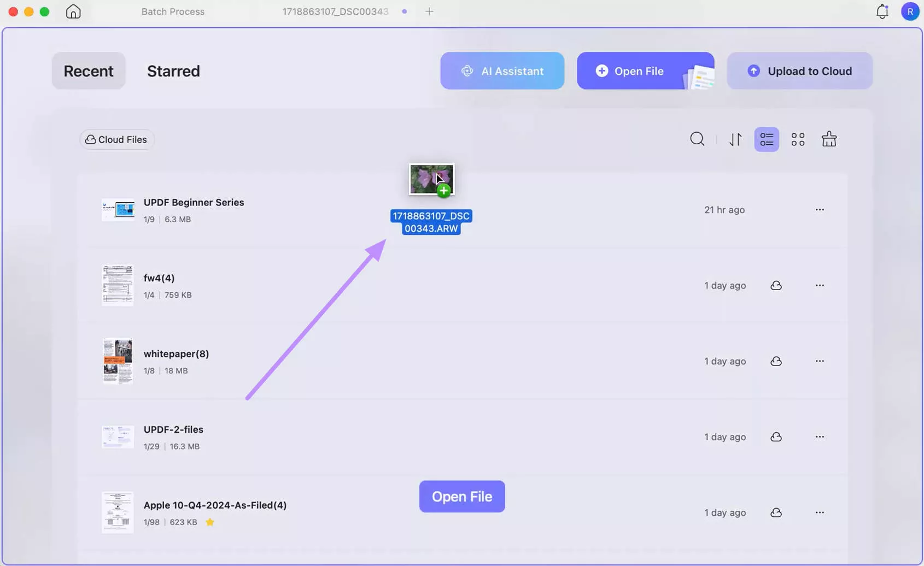Open the Cloud Files section

tap(116, 140)
